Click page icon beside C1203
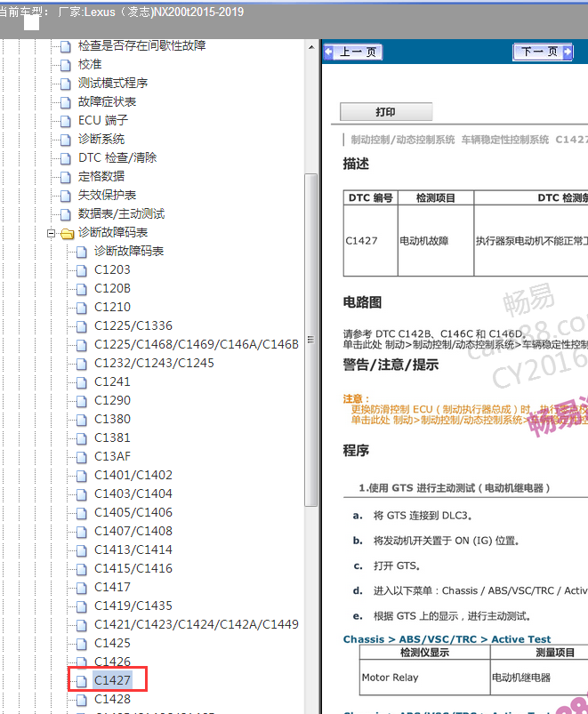Image resolution: width=588 pixels, height=714 pixels. pyautogui.click(x=82, y=270)
